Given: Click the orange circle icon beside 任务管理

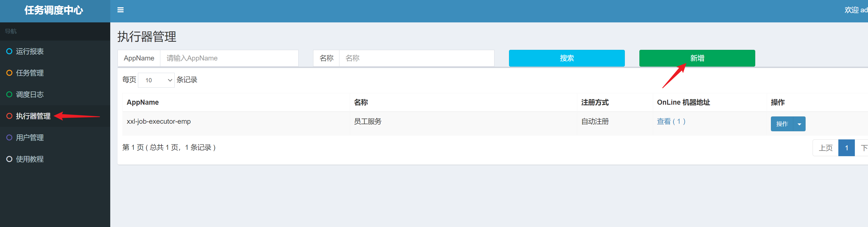Looking at the screenshot, I should coord(10,73).
